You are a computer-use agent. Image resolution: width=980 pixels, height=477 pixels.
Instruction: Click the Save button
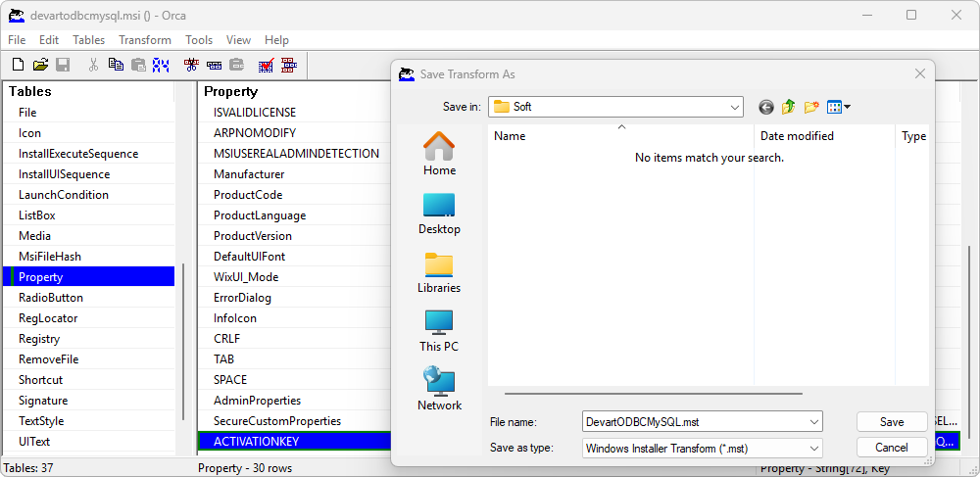point(892,422)
